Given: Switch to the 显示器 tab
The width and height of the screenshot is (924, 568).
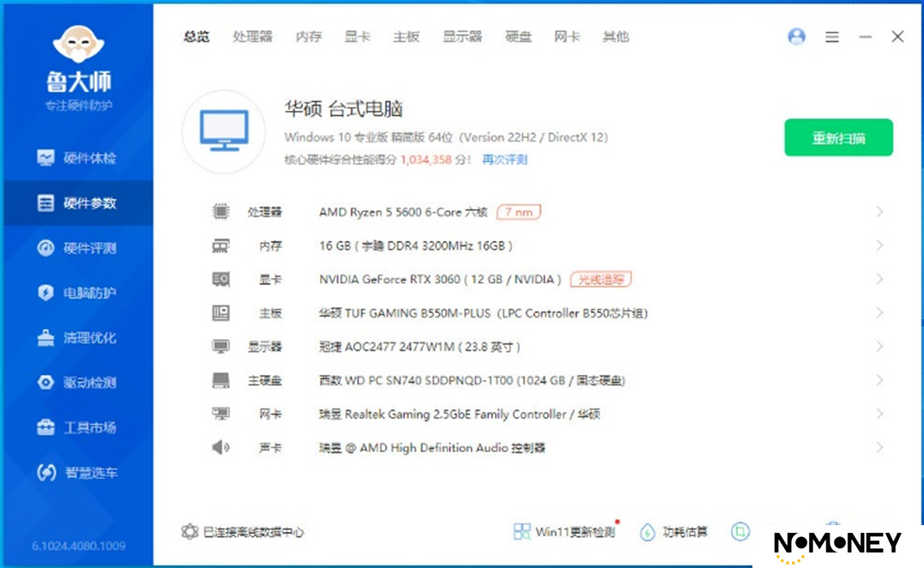Looking at the screenshot, I should [x=462, y=37].
